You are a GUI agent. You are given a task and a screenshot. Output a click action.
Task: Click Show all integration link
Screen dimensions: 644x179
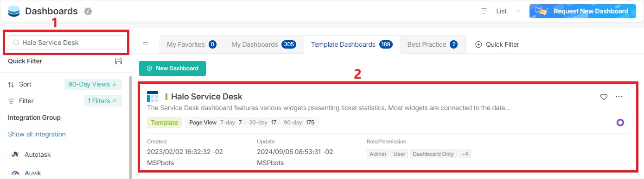(x=37, y=134)
